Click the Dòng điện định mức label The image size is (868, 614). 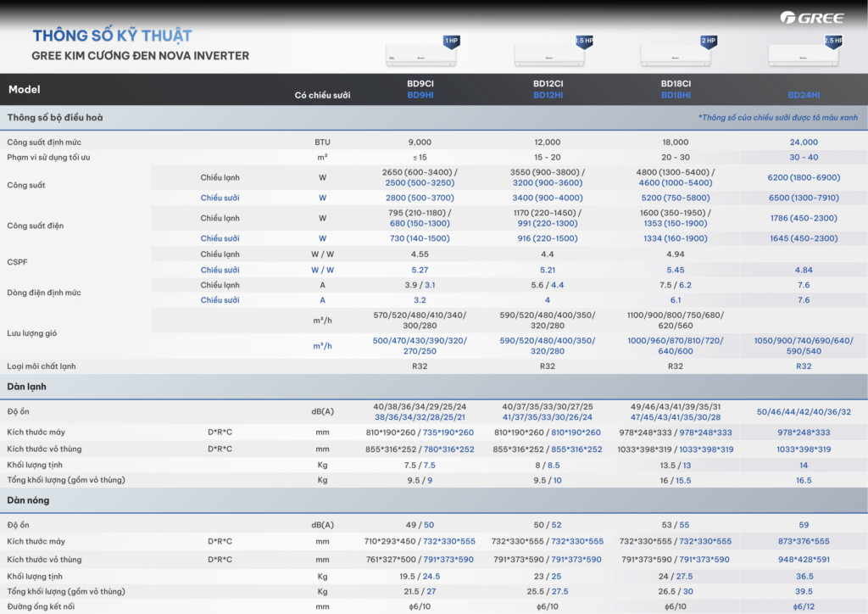(x=44, y=293)
